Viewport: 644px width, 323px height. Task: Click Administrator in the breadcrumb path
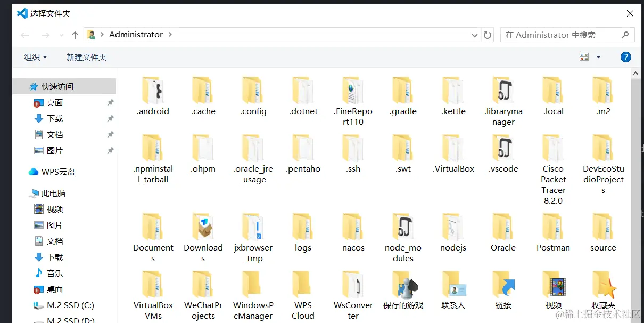click(136, 34)
